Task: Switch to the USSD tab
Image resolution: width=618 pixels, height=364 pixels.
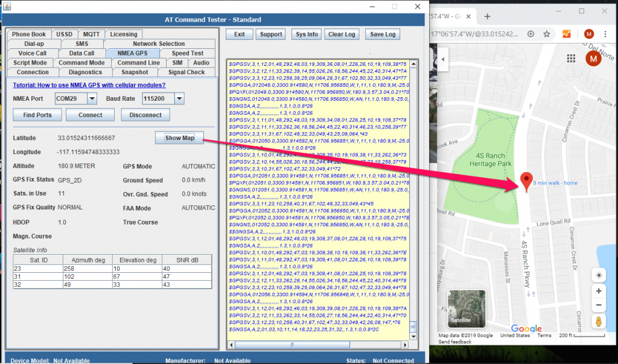Action: [64, 34]
